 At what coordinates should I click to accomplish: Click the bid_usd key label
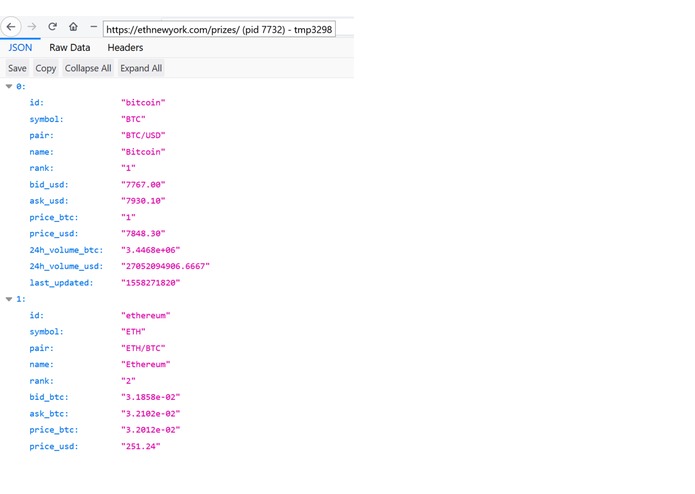pos(49,184)
